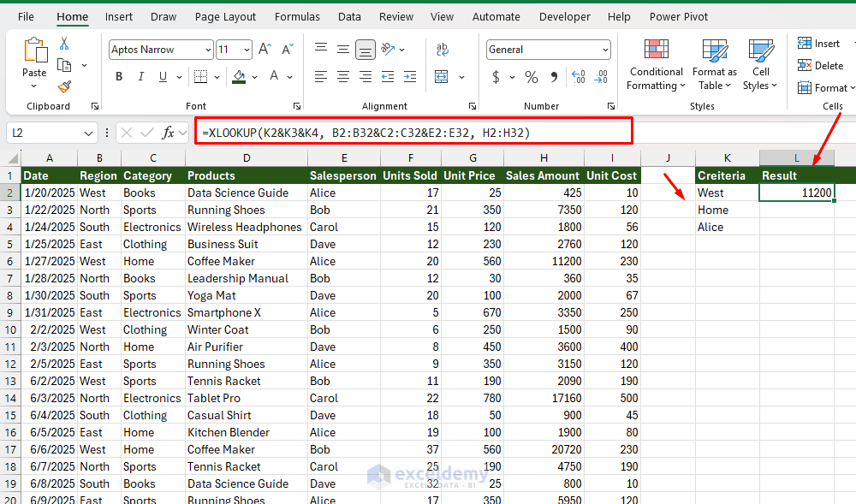Click Merge and Center icon
856x504 pixels.
441,76
